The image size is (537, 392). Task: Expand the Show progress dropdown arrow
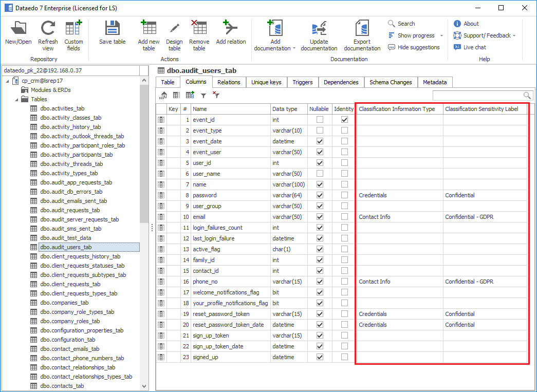coord(441,36)
